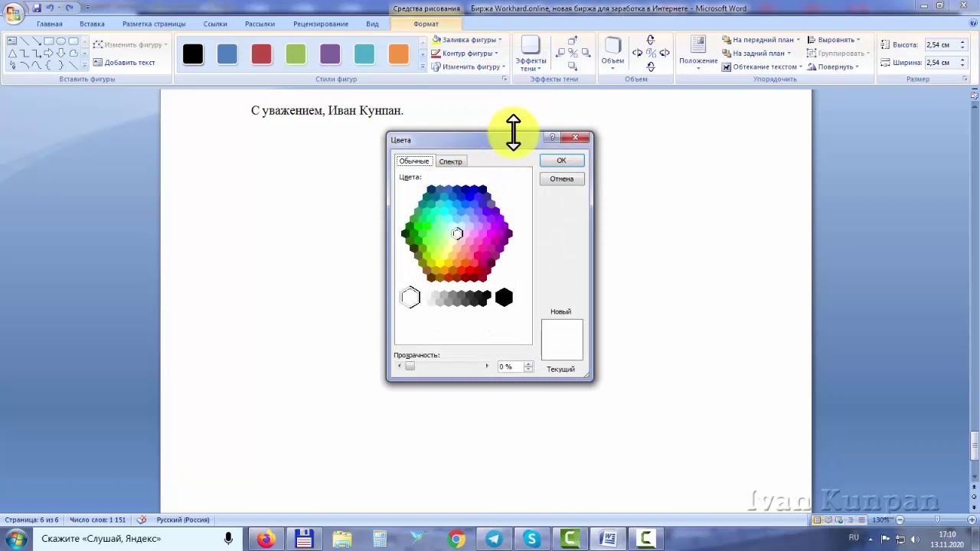980x551 pixels.
Task: Click the word count in the status bar
Action: tap(97, 520)
